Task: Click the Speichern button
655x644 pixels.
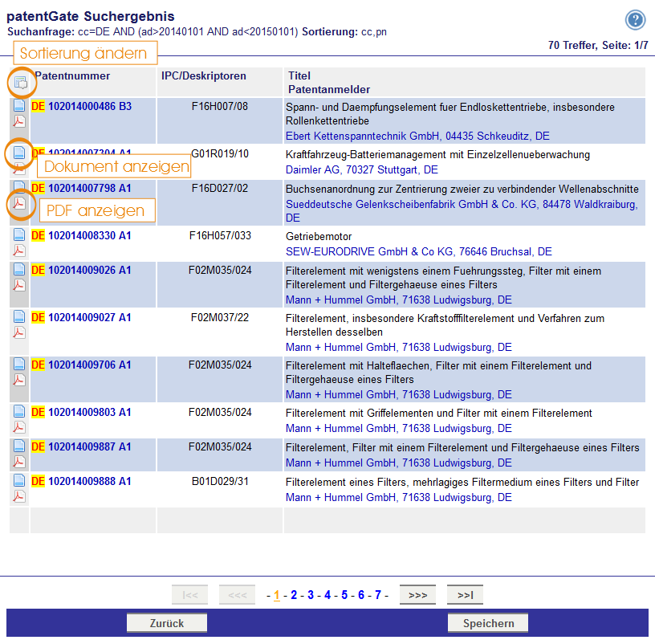Action: point(488,623)
